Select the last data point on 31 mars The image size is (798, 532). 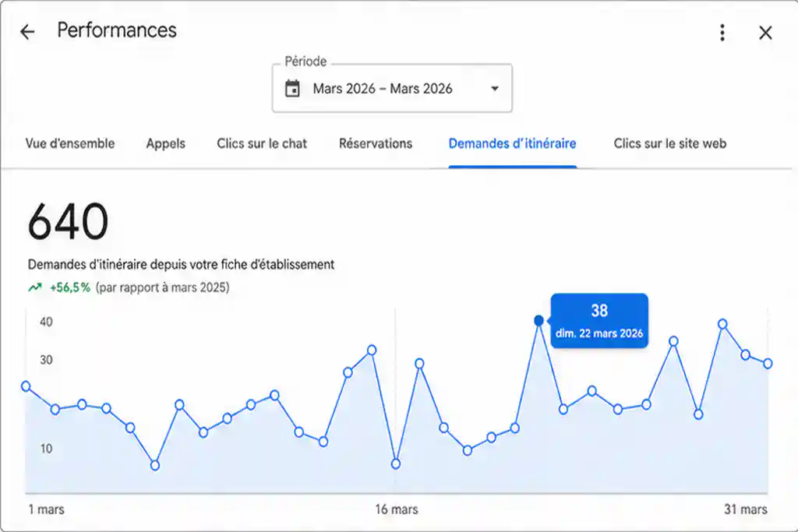click(768, 364)
